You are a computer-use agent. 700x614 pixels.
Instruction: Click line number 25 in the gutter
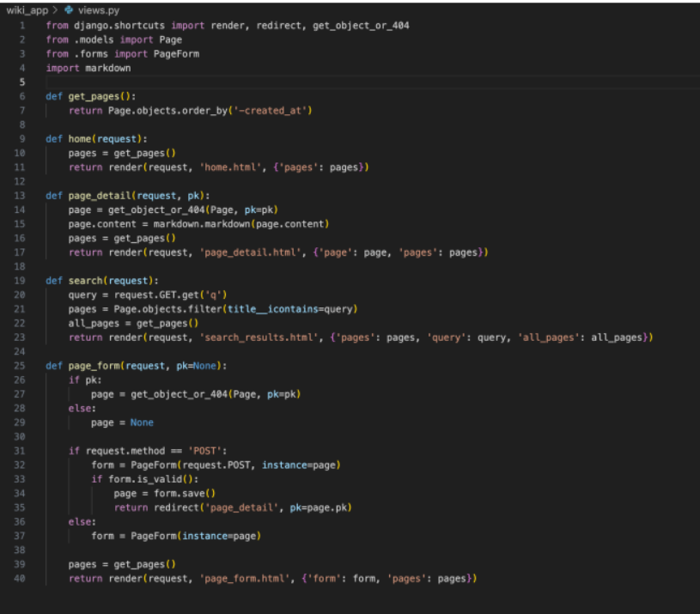pyautogui.click(x=20, y=366)
